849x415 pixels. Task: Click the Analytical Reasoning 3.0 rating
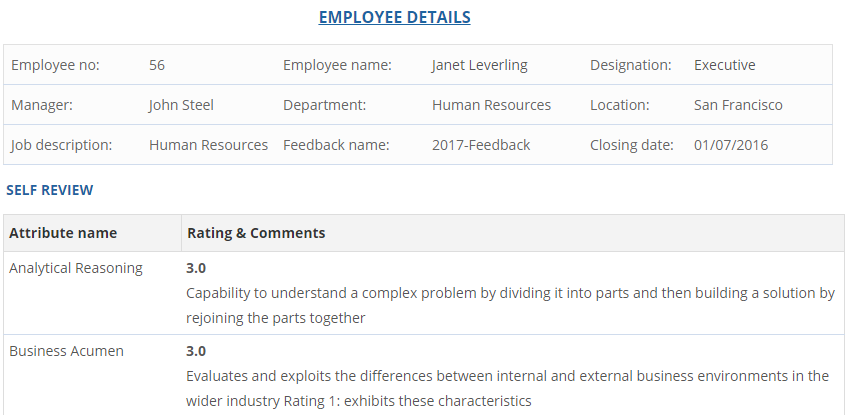(196, 268)
